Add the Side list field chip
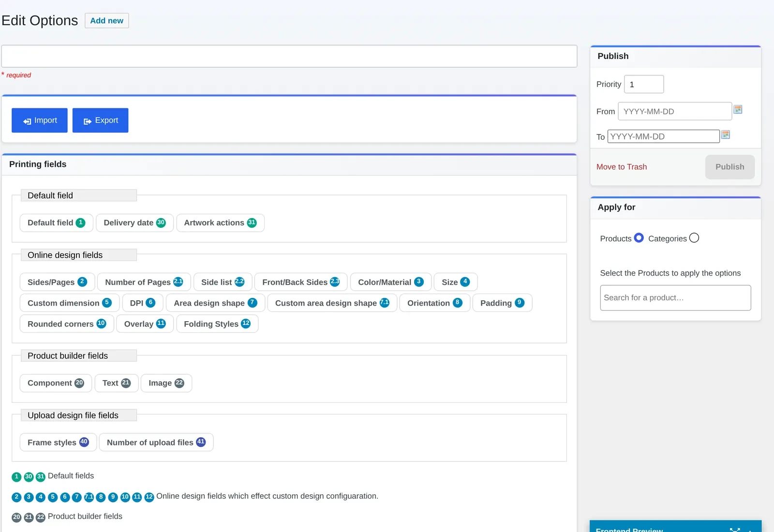This screenshot has width=774, height=532. pyautogui.click(x=223, y=282)
